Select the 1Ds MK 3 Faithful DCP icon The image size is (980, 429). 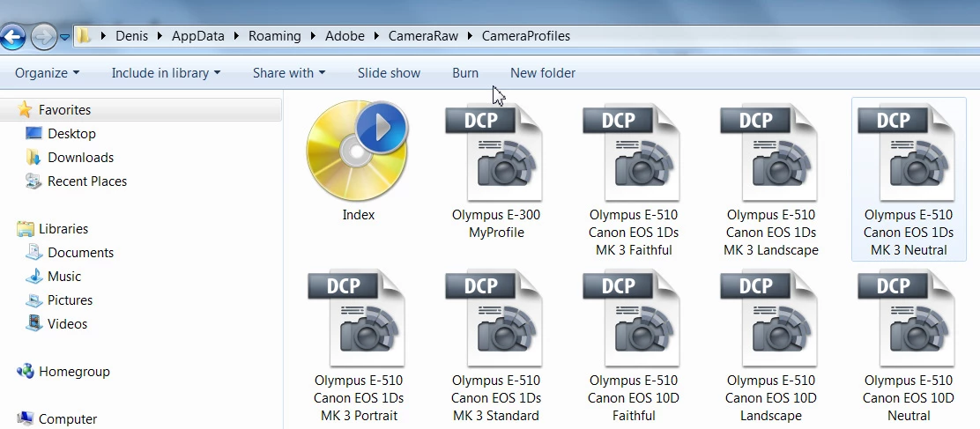click(x=631, y=153)
